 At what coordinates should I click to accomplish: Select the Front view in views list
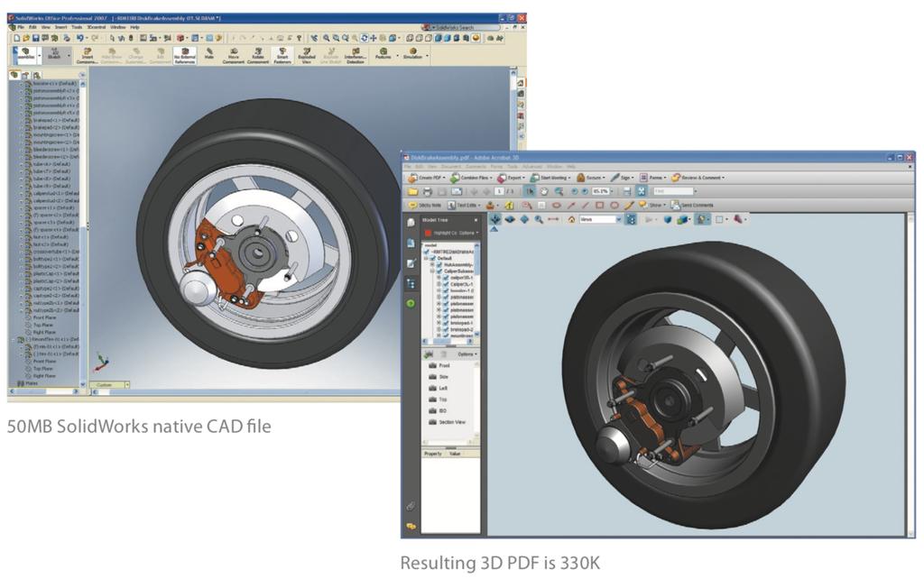[439, 365]
